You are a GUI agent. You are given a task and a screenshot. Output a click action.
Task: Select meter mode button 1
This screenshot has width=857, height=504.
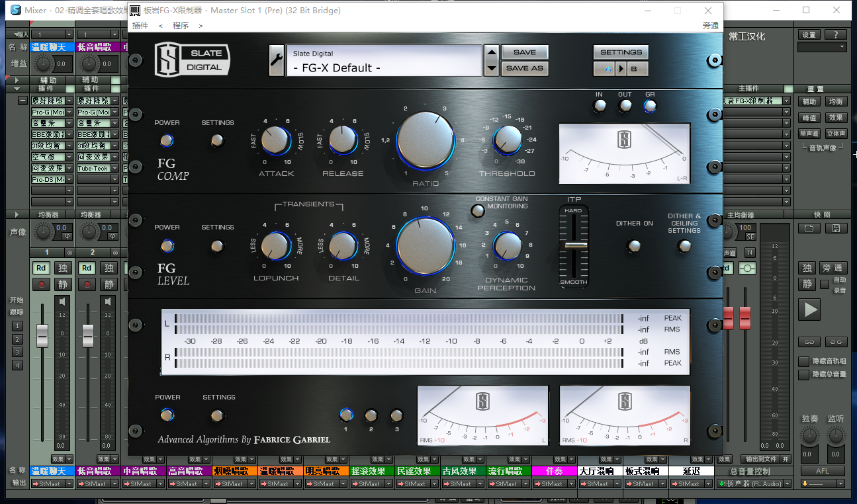(346, 415)
